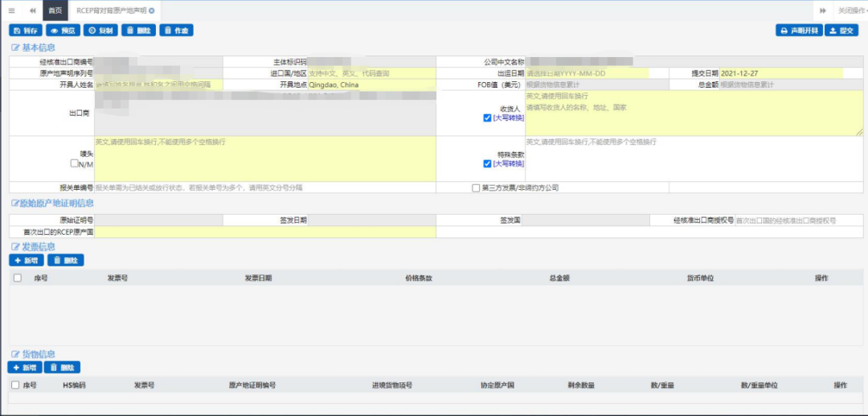Click the 进口国/地区 input field
Image resolution: width=868 pixels, height=416 pixels.
[371, 73]
